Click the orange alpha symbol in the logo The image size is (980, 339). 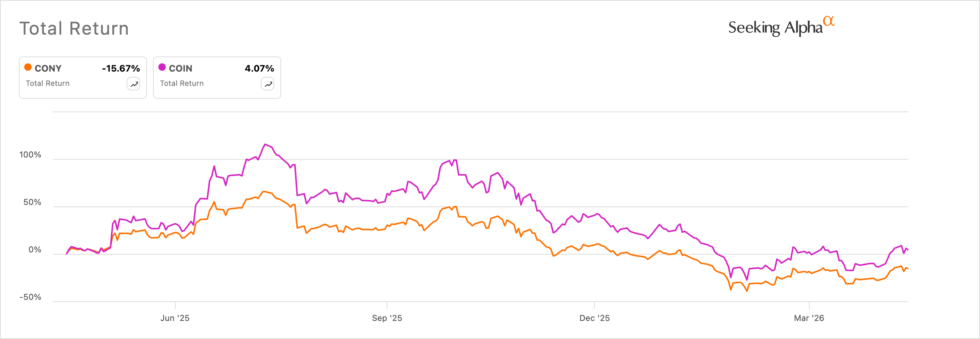[x=828, y=22]
